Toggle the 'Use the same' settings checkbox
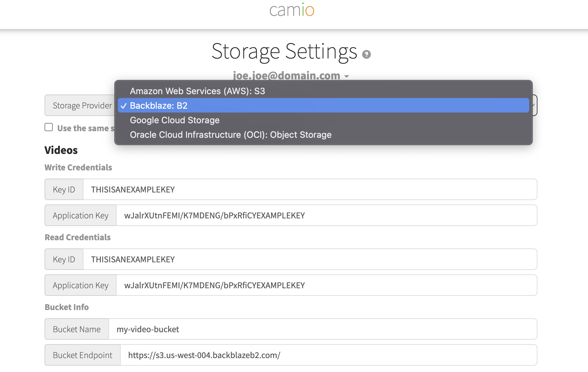The width and height of the screenshot is (588, 372). (49, 127)
